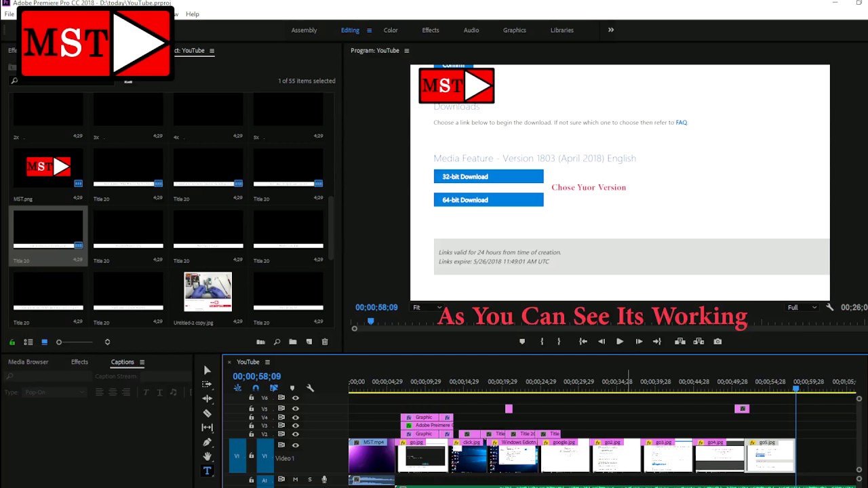Select the Pen tool
This screenshot has height=488, width=868.
pyautogui.click(x=207, y=442)
